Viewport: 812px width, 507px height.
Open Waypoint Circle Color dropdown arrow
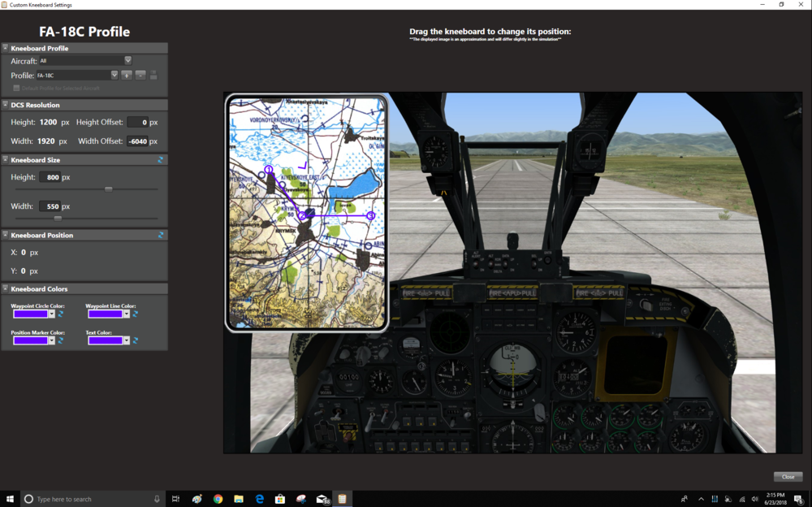click(x=52, y=314)
